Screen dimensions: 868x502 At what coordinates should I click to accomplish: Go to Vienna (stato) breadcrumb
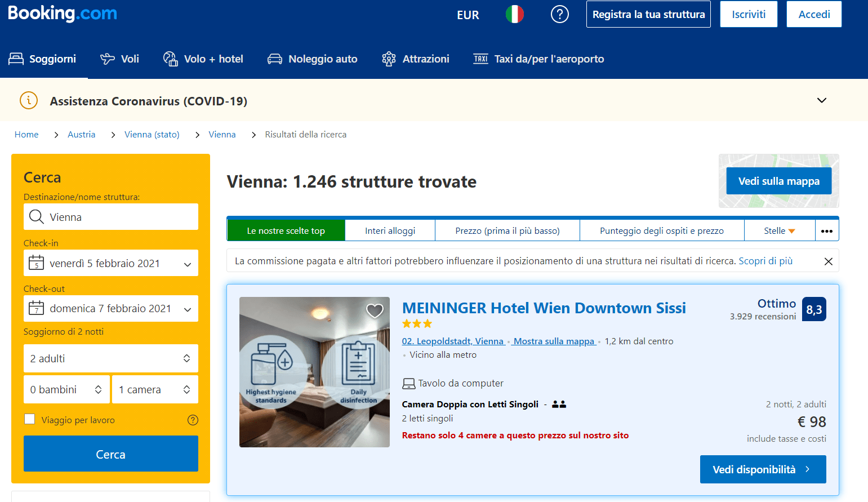[152, 134]
